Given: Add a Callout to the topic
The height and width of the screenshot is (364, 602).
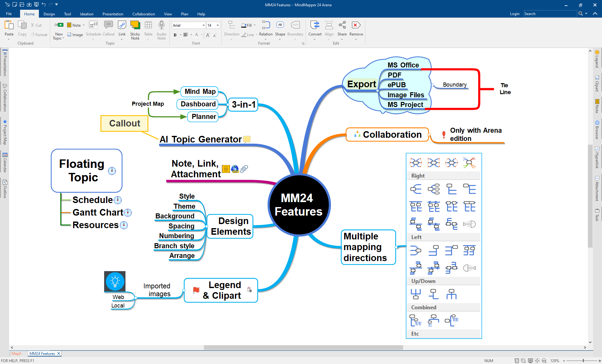Looking at the screenshot, I should (109, 29).
